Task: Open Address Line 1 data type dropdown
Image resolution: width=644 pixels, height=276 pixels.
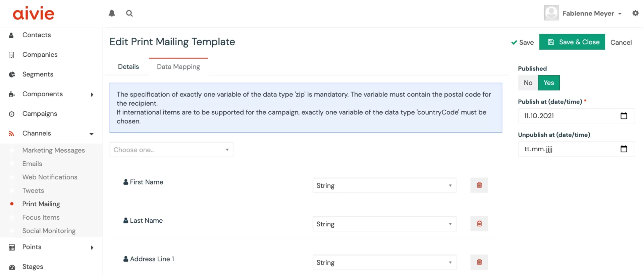Action: coord(384,262)
